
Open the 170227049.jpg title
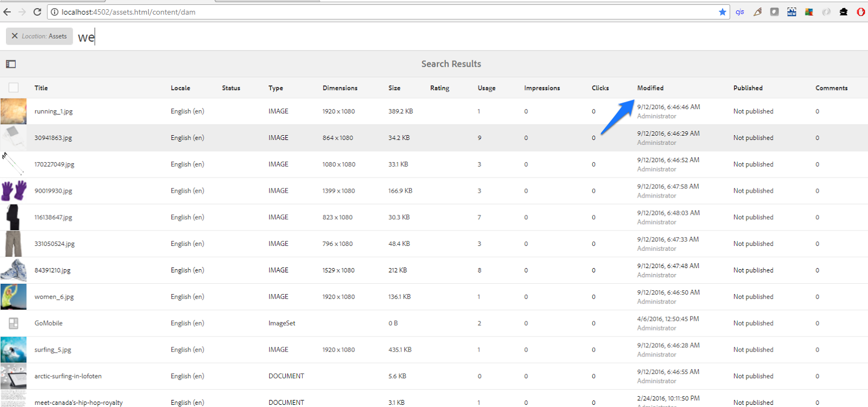tap(54, 164)
